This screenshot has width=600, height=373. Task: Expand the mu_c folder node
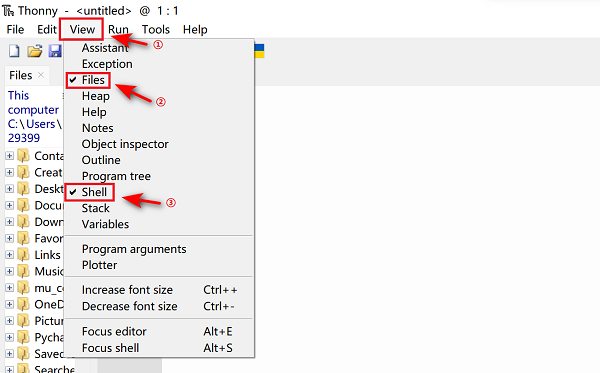pyautogui.click(x=10, y=288)
